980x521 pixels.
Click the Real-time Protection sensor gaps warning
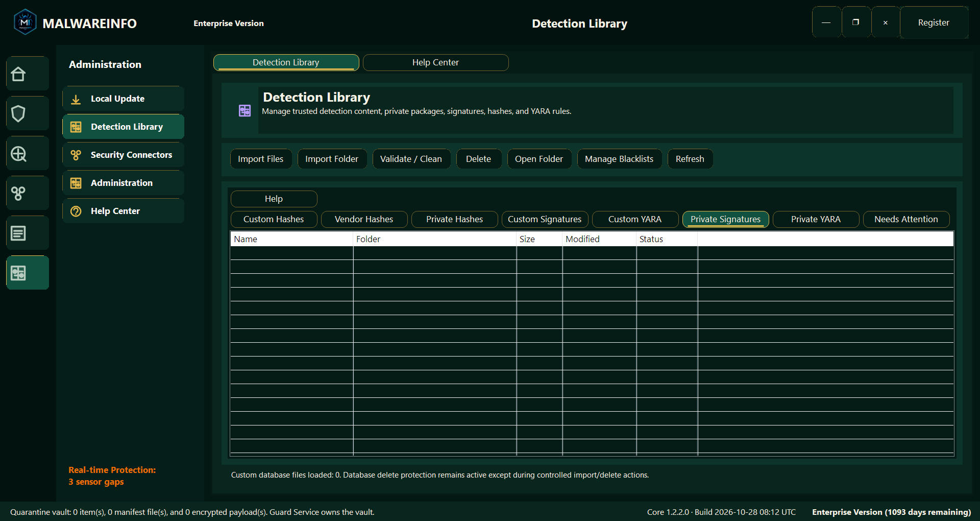click(x=112, y=476)
